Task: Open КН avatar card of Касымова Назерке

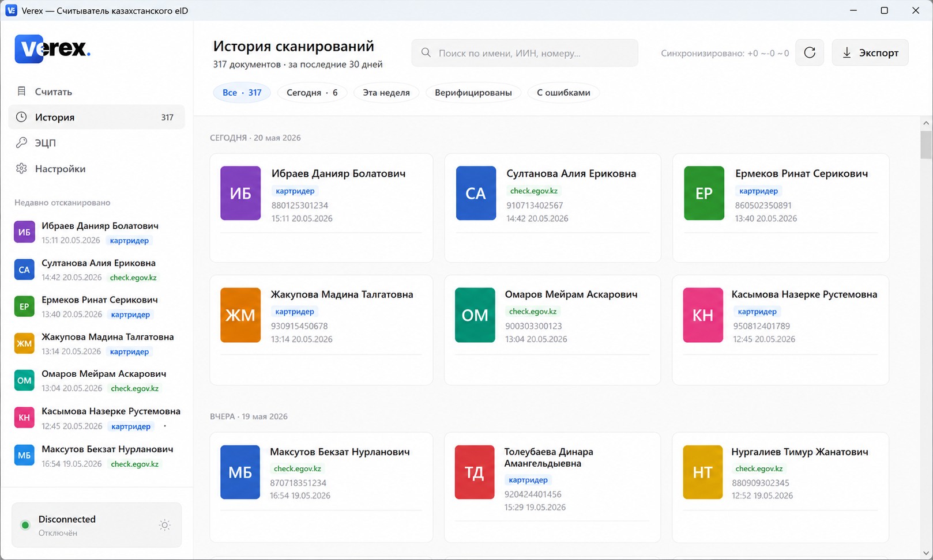Action: (x=703, y=315)
